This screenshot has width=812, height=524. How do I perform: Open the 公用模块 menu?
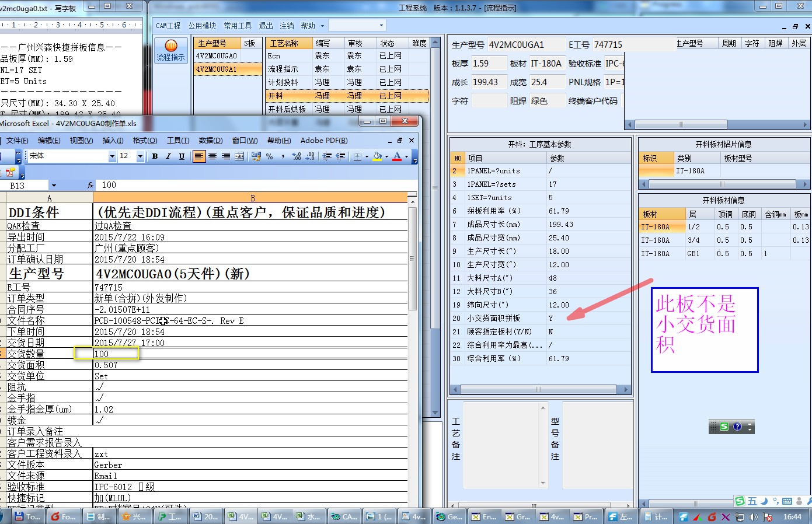pos(202,26)
